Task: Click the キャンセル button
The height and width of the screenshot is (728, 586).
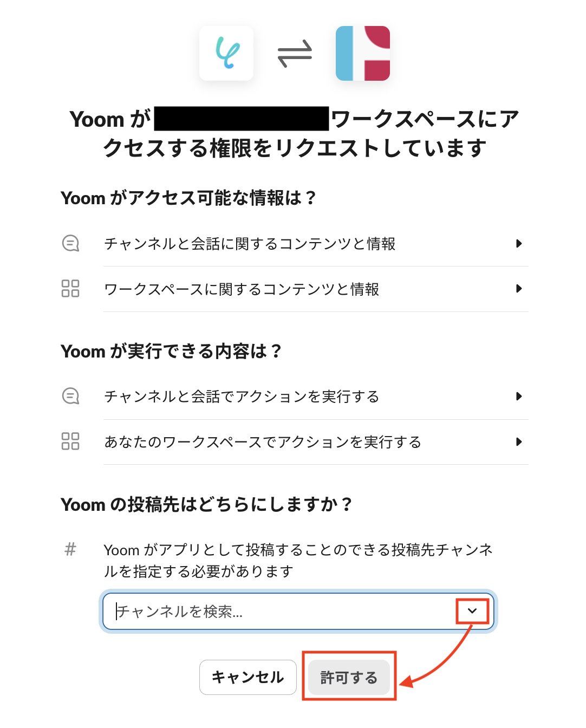Action: pos(248,677)
